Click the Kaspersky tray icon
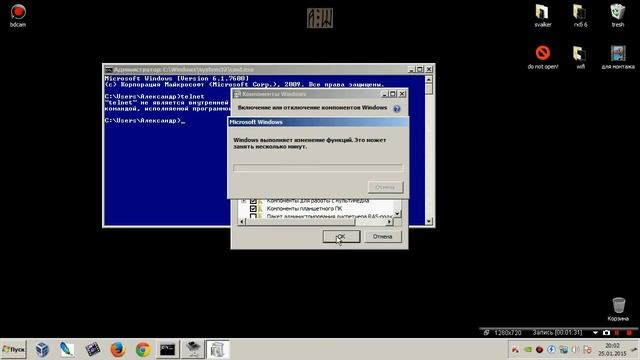The height and width of the screenshot is (360, 640). pyautogui.click(x=516, y=350)
